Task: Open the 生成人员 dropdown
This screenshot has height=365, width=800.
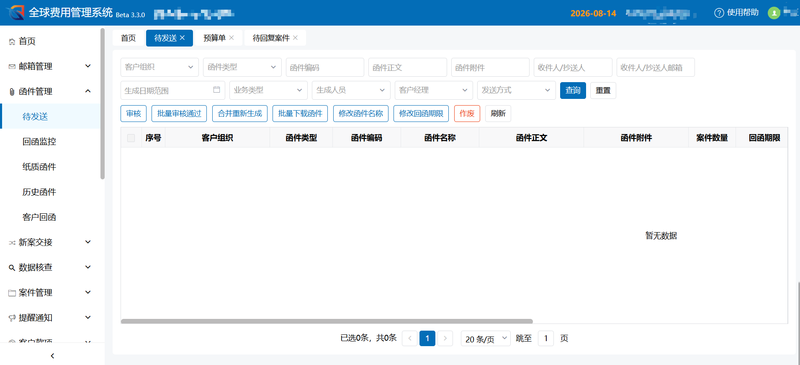Action: (x=351, y=90)
